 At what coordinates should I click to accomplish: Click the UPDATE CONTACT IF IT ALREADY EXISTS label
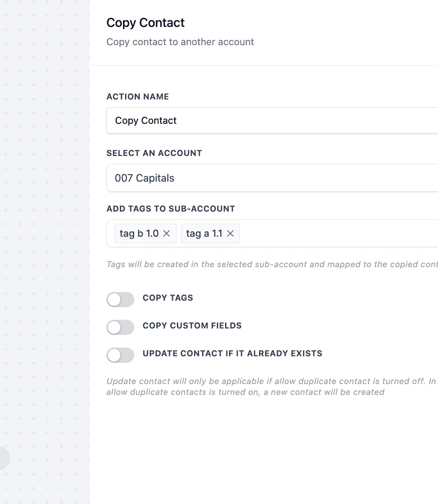click(232, 353)
